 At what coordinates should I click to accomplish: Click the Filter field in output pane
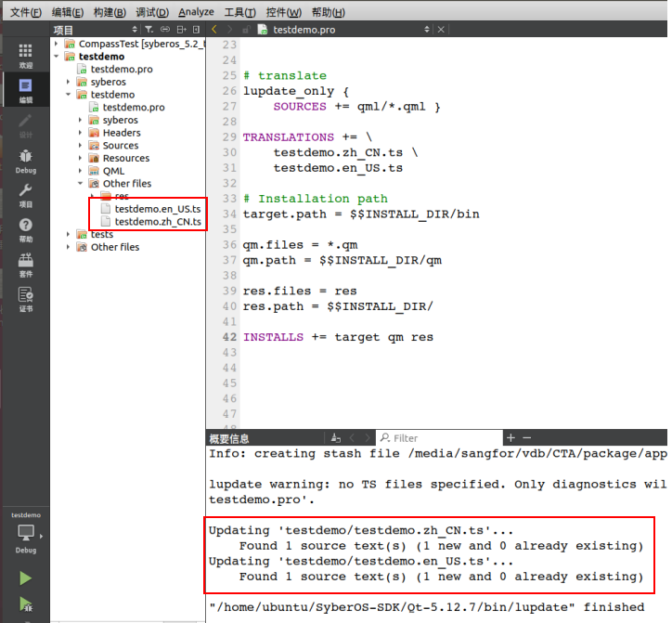(444, 437)
